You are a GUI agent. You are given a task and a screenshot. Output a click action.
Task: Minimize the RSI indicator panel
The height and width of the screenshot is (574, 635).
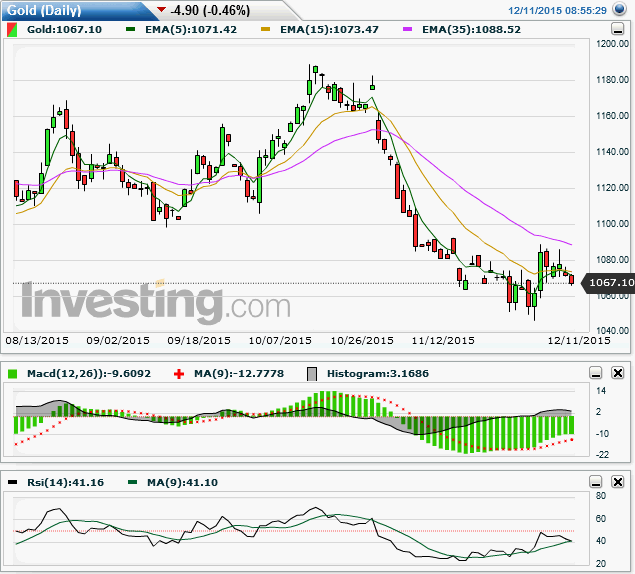[596, 482]
